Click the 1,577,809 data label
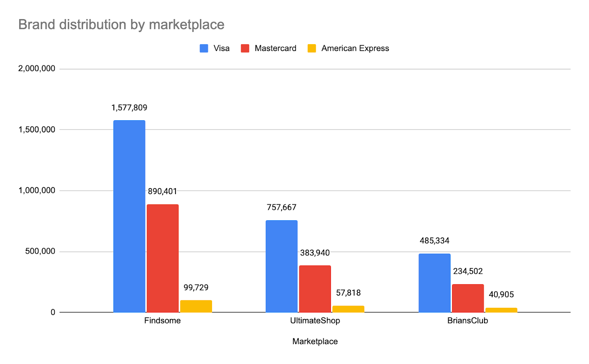This screenshot has width=589, height=364. click(x=129, y=108)
